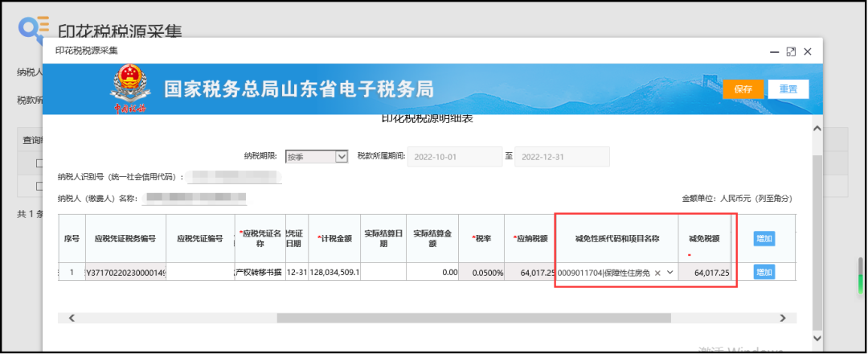
Task: Click the vertical scrollbar up arrow
Action: (817, 129)
